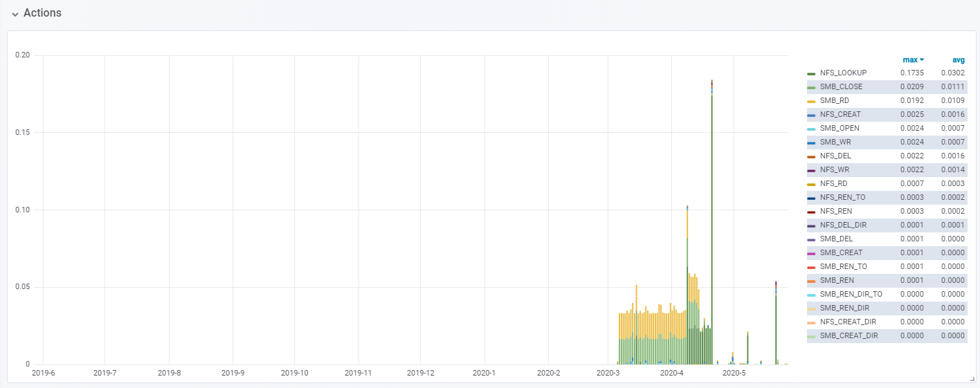Click the 2019-6 x-axis label

[43, 373]
